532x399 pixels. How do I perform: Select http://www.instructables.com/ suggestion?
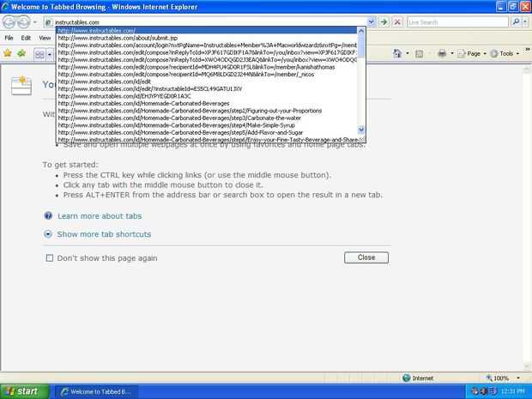(207, 31)
